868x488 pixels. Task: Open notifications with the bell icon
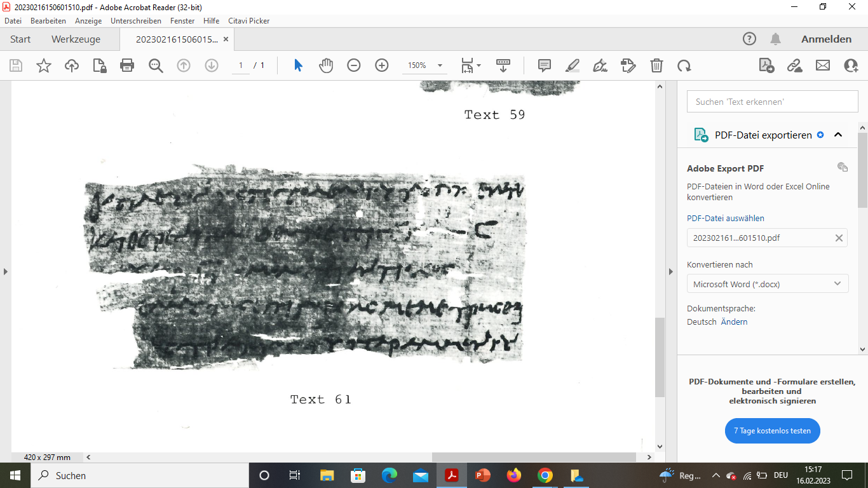click(775, 39)
